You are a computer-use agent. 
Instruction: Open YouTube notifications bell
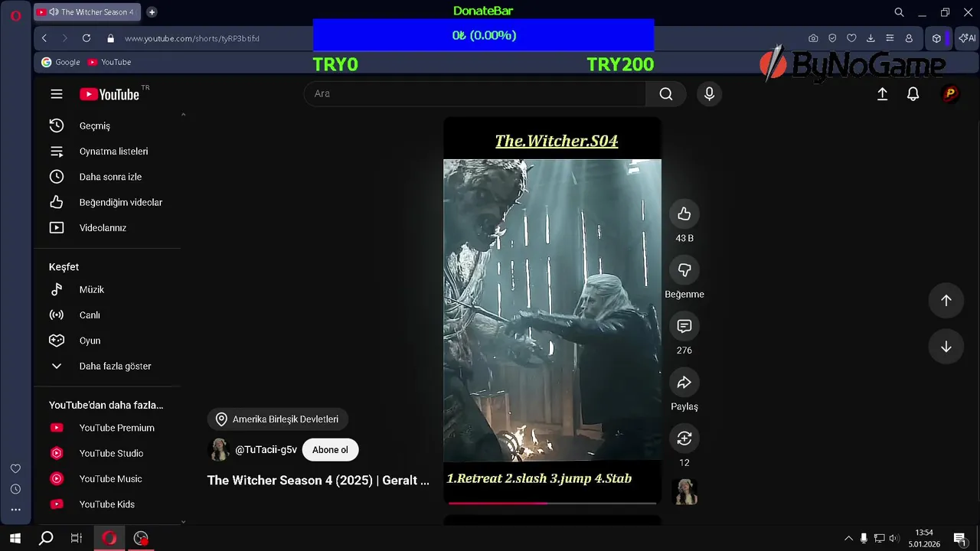tap(913, 93)
